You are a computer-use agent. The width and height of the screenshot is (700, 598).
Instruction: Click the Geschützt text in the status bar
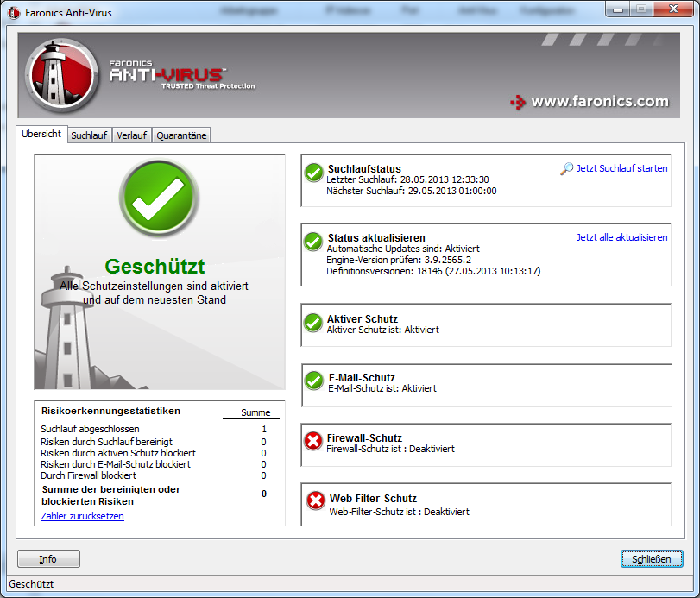[31, 583]
